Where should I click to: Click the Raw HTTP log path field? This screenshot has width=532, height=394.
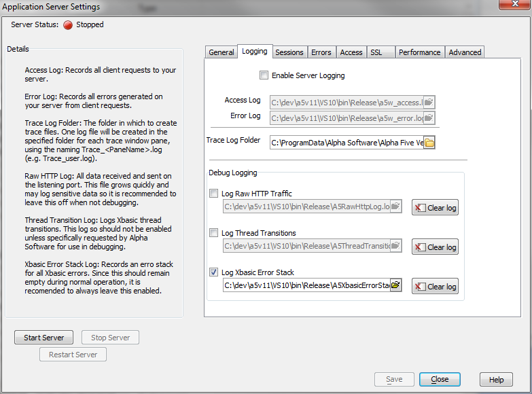(306, 206)
